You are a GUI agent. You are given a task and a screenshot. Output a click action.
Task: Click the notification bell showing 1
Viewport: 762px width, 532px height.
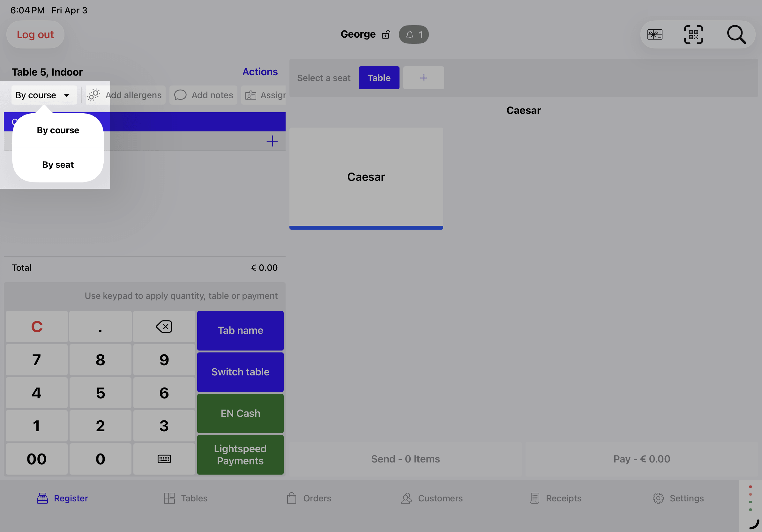413,34
